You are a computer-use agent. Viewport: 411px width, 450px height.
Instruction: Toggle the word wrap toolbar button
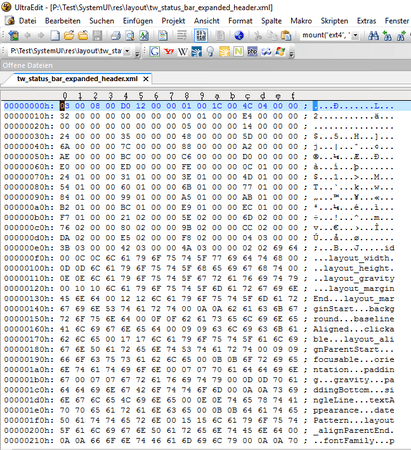click(x=182, y=35)
